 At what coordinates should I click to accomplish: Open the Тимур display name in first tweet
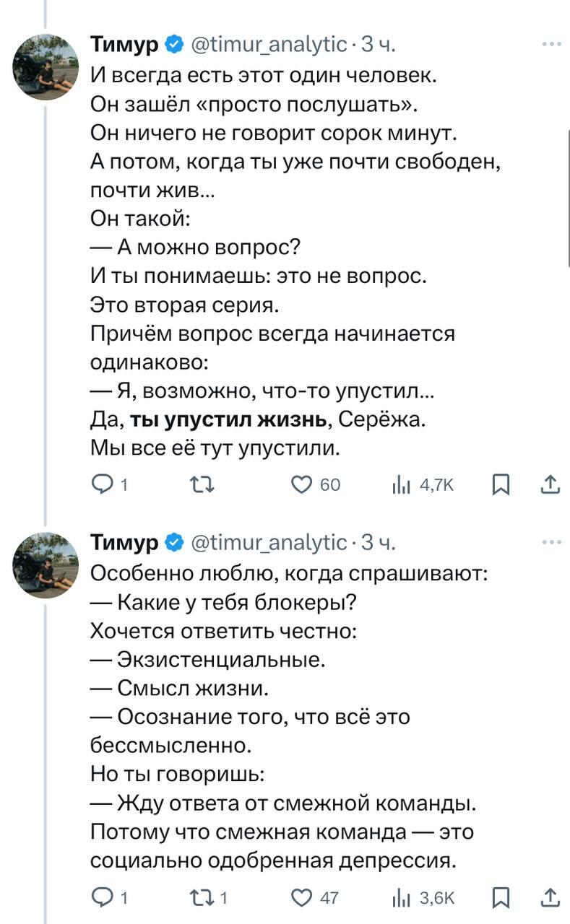[x=124, y=45]
